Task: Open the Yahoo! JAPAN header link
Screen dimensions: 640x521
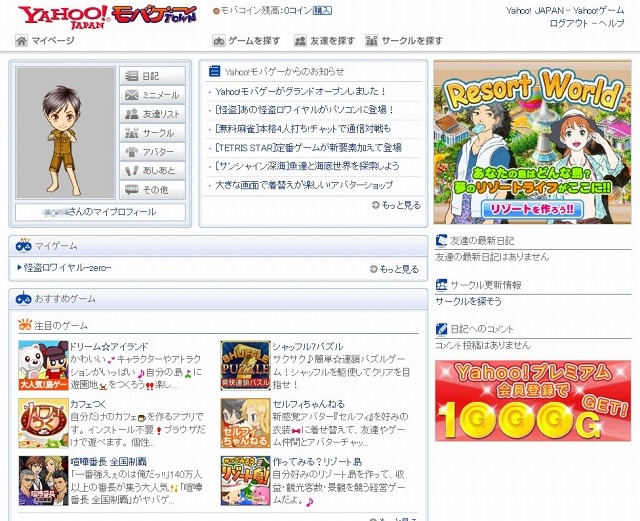Action: (535, 11)
